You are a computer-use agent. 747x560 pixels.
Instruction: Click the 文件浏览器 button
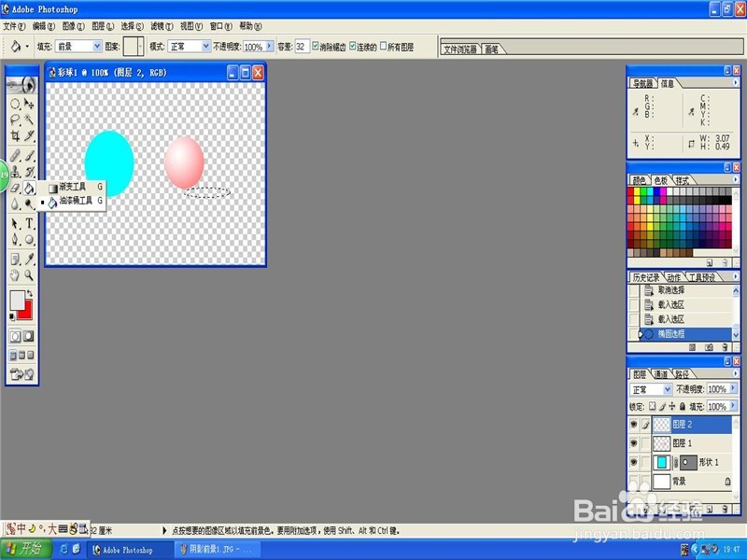tap(461, 50)
